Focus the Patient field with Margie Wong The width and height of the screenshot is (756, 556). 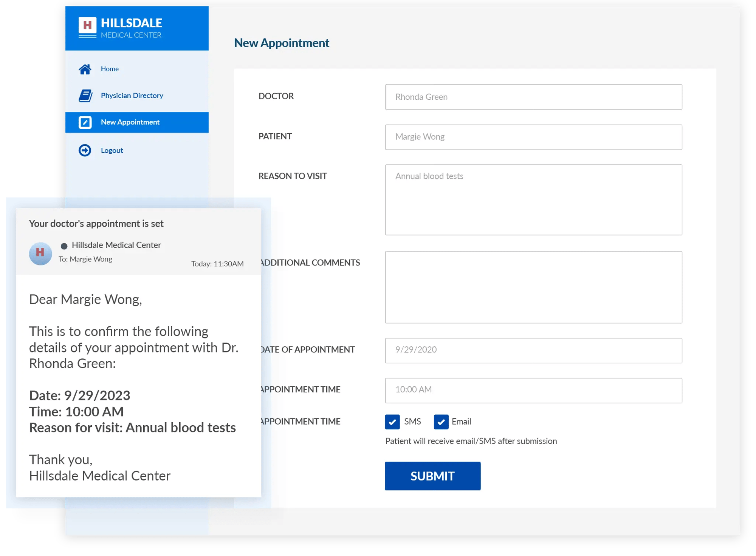coord(533,137)
